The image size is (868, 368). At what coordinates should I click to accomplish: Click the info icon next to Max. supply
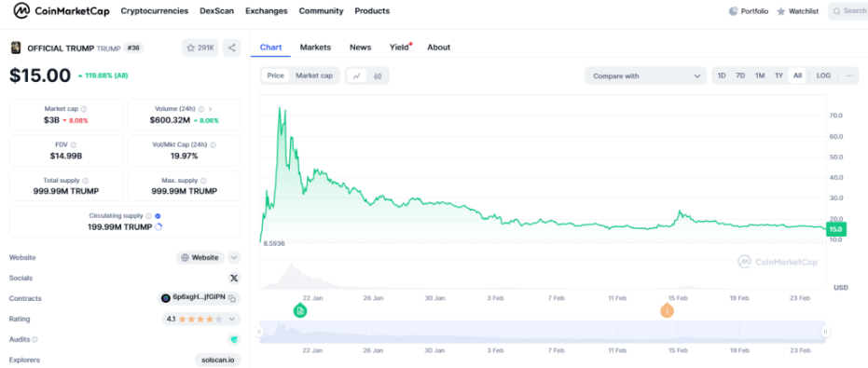tap(203, 181)
